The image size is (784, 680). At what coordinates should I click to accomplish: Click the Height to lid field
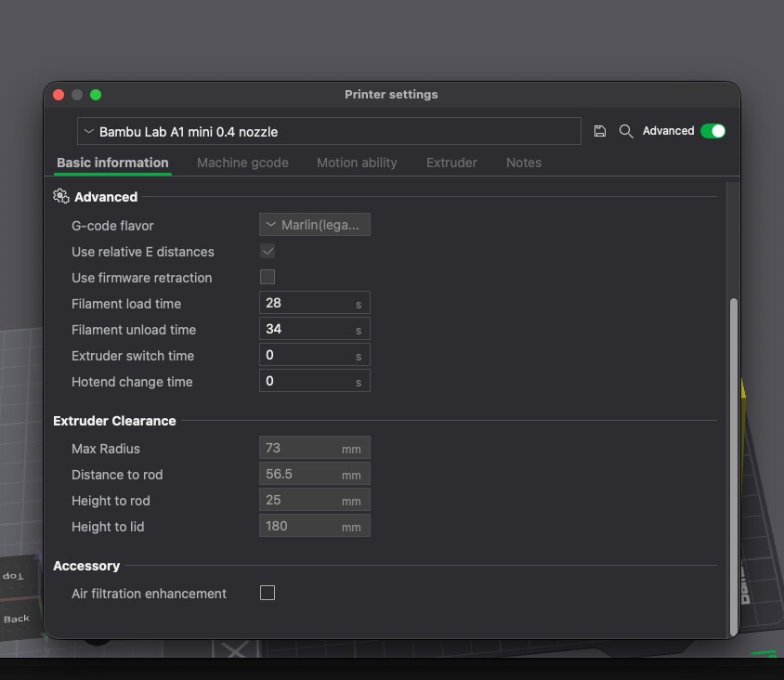pos(315,526)
